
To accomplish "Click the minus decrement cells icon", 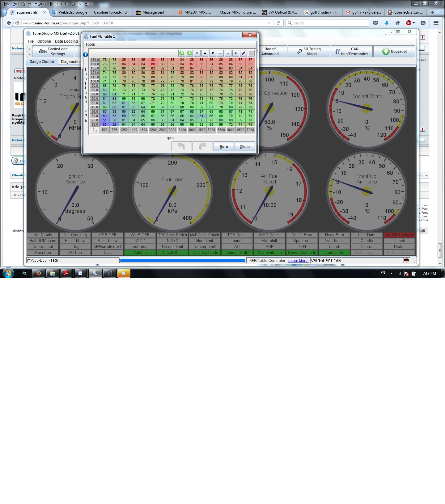I will [x=220, y=53].
